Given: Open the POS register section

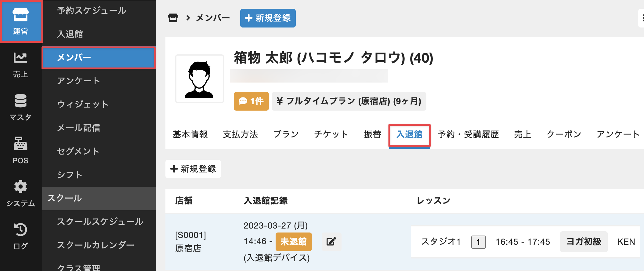Looking at the screenshot, I should pos(20,150).
